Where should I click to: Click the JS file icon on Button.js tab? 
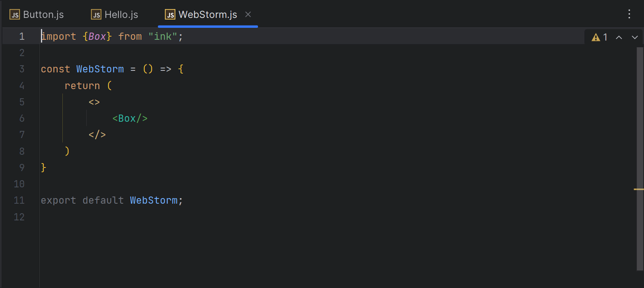tap(15, 15)
